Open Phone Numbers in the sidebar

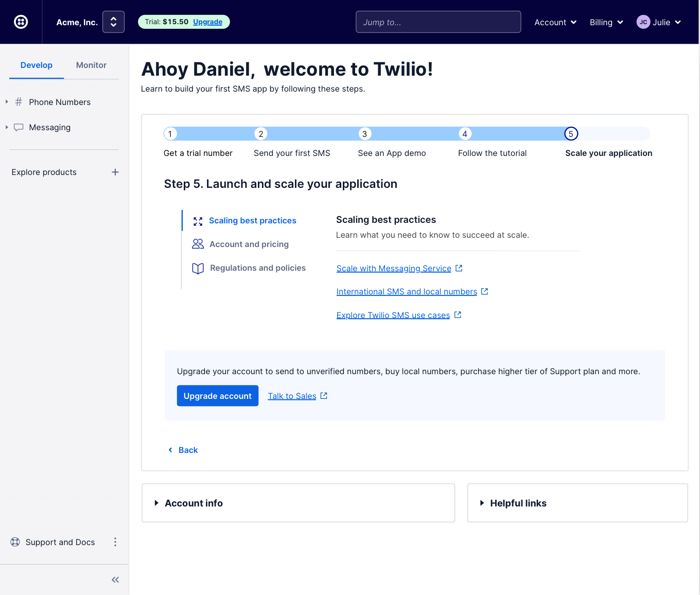pos(60,102)
